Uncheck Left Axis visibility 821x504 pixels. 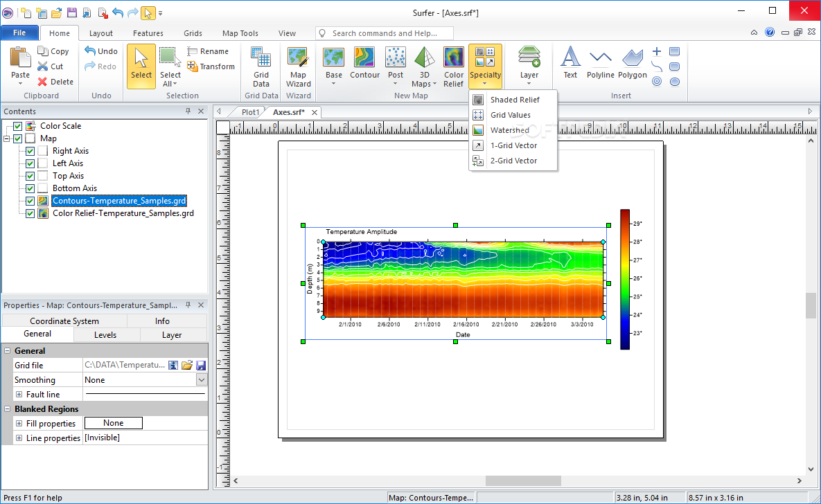pyautogui.click(x=30, y=164)
